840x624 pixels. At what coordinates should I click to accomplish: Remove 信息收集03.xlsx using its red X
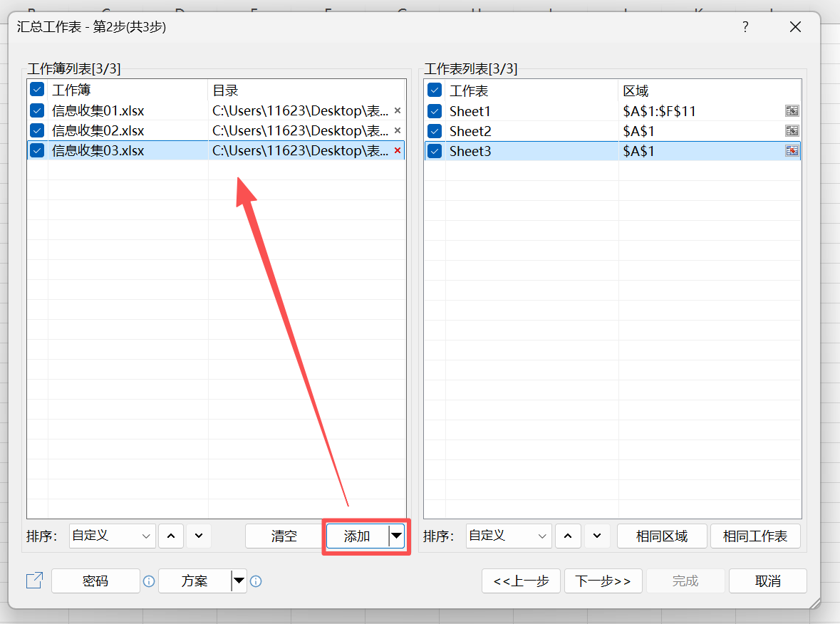[398, 150]
